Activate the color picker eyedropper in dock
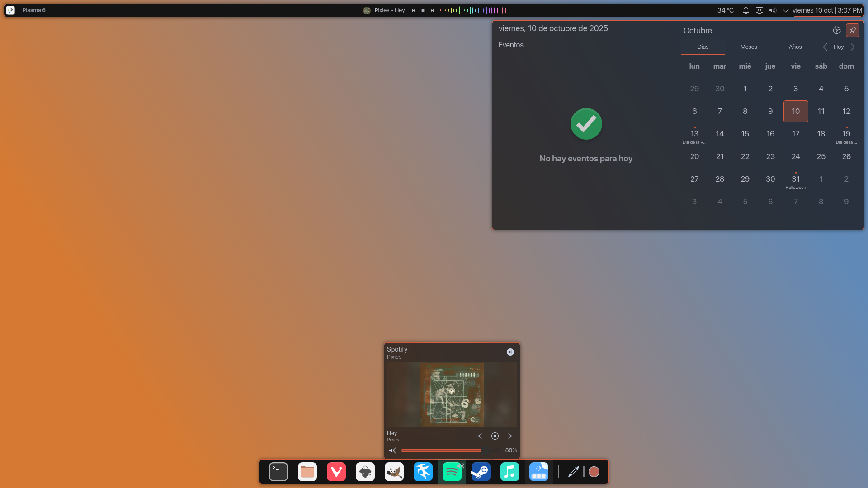The image size is (868, 488). tap(574, 472)
